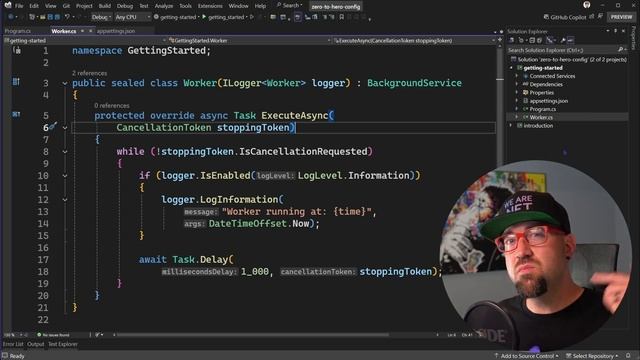Open the Debug menu
The width and height of the screenshot is (640, 360).
click(124, 6)
